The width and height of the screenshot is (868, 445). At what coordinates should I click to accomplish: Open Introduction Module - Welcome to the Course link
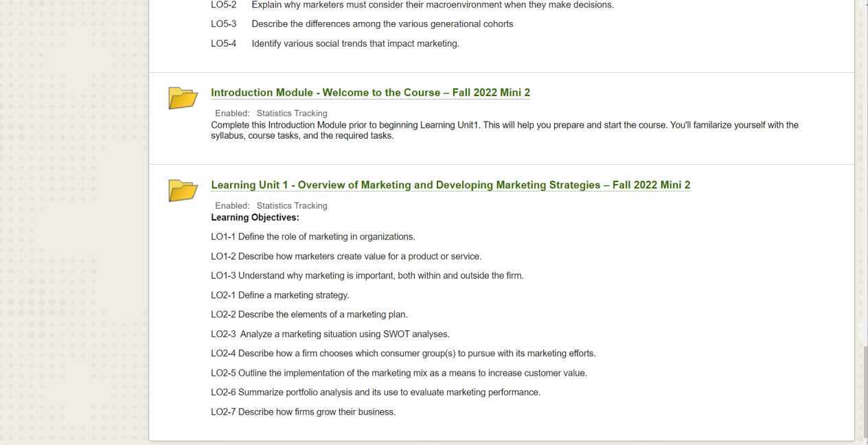370,93
